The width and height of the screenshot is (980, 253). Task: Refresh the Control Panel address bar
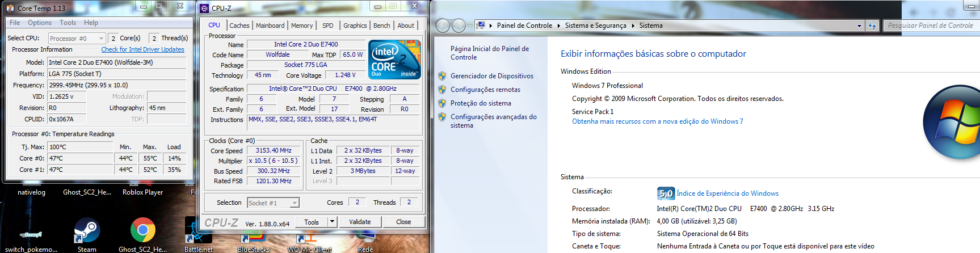pos(872,26)
